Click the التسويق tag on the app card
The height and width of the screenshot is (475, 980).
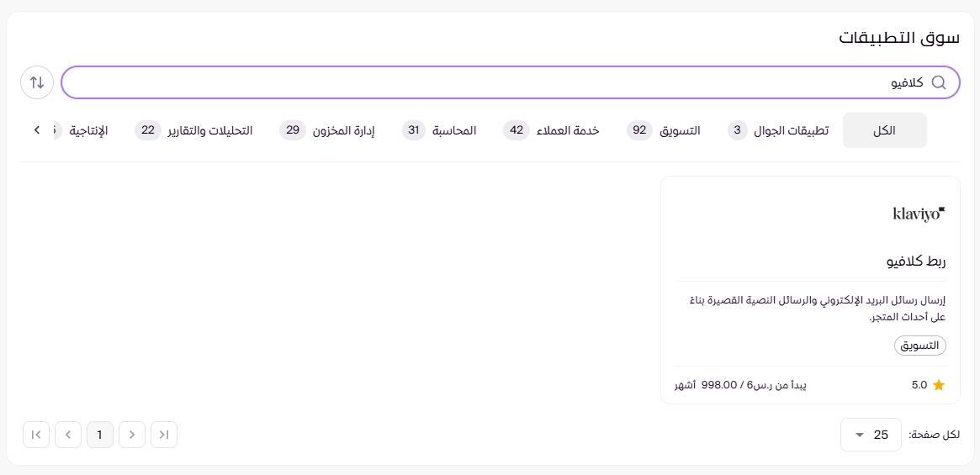[919, 346]
